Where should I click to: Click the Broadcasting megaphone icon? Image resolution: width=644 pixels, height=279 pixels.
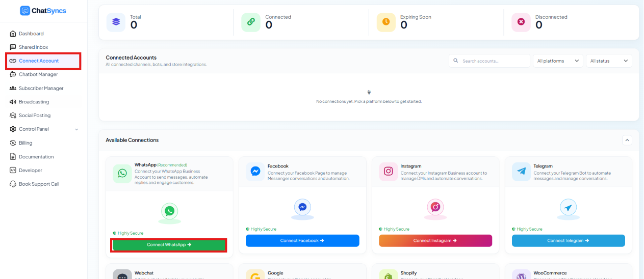(x=13, y=102)
